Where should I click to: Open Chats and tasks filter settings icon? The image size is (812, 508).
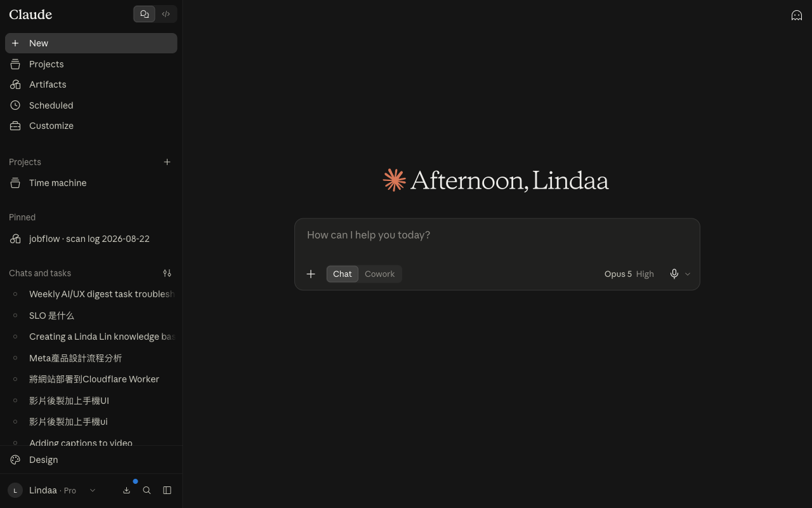167,273
